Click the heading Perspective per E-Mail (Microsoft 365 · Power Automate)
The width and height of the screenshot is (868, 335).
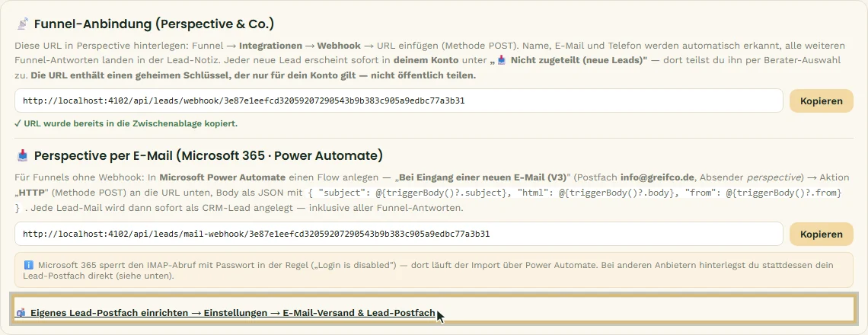[x=208, y=156]
